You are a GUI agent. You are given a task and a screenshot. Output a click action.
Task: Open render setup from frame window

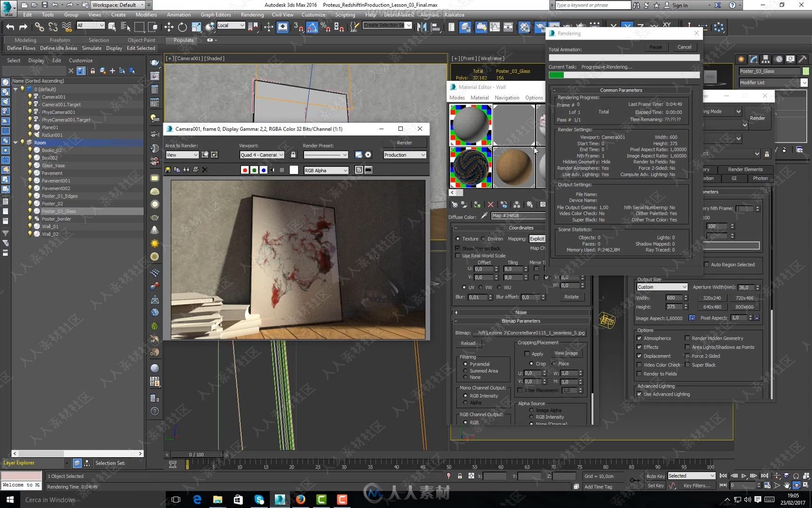click(x=359, y=155)
